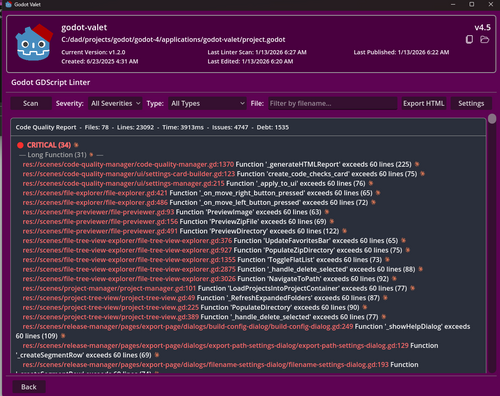Click orange icon after the create_code_checks_card issue
The height and width of the screenshot is (396, 500).
pos(422,174)
